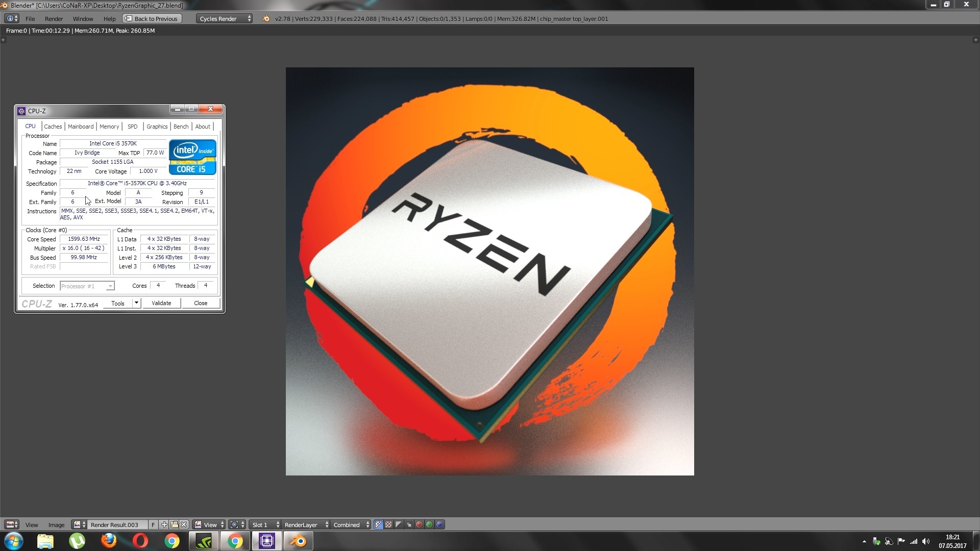Image resolution: width=980 pixels, height=551 pixels.
Task: Switch to the CPU-Z About tab
Action: 203,127
